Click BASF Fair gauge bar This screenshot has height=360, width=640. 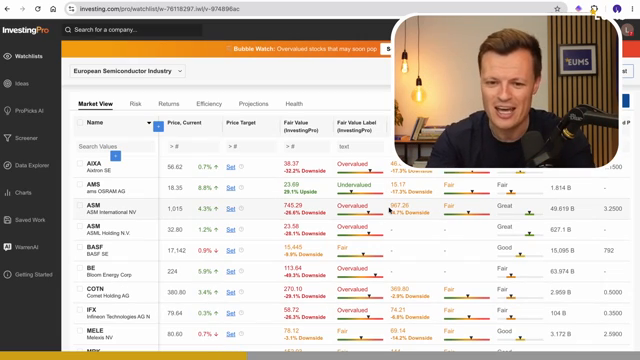coord(360,256)
